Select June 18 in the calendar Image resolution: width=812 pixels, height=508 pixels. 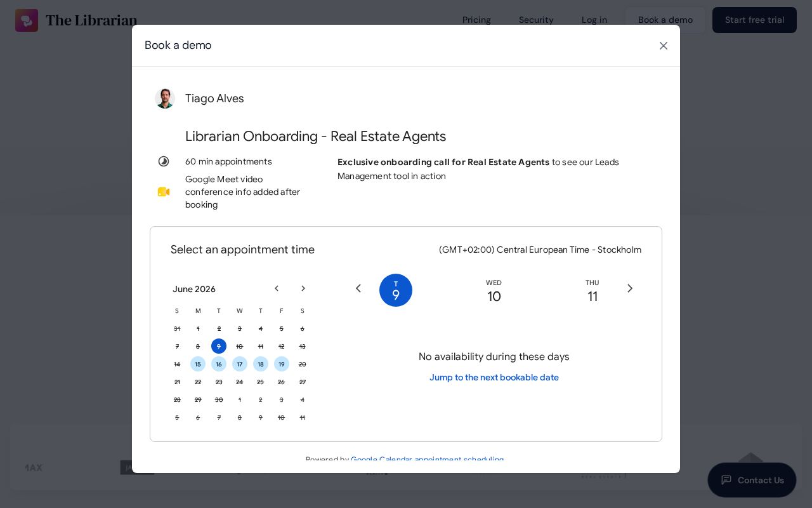261,364
